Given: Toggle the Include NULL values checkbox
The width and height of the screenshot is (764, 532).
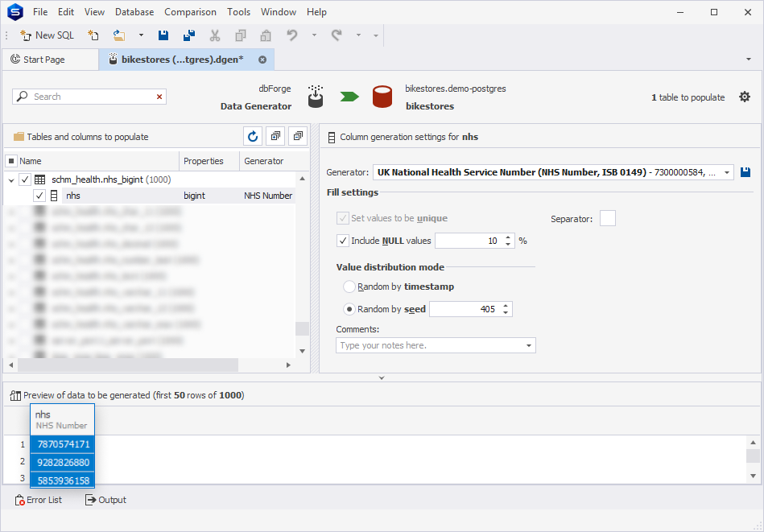Looking at the screenshot, I should pyautogui.click(x=342, y=241).
